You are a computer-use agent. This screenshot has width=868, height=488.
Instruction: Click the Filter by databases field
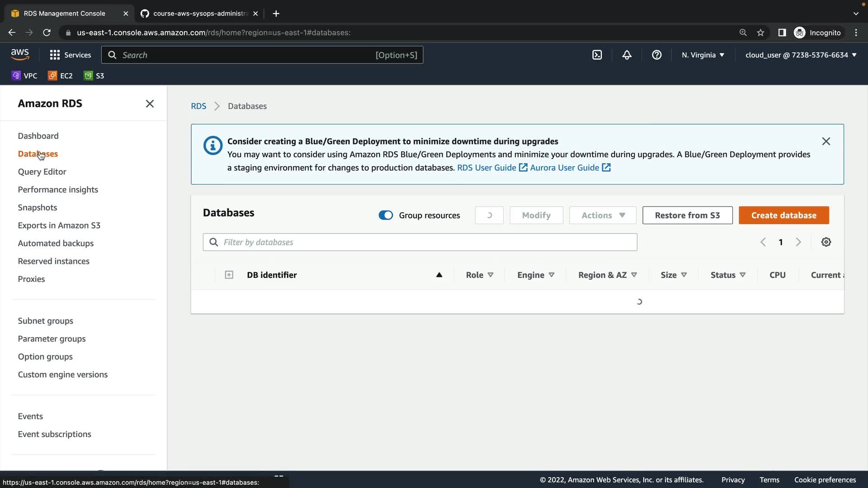click(x=420, y=242)
